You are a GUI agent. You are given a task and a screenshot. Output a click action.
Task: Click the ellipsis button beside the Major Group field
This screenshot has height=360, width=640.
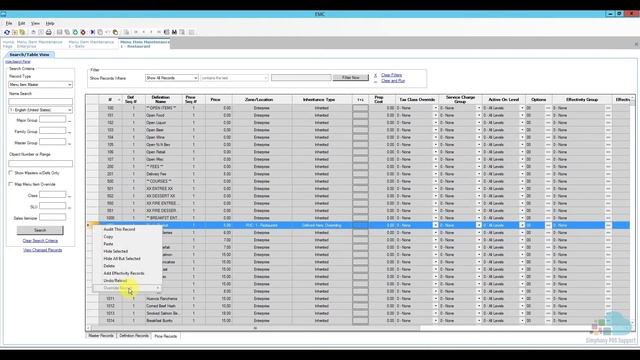[69, 120]
